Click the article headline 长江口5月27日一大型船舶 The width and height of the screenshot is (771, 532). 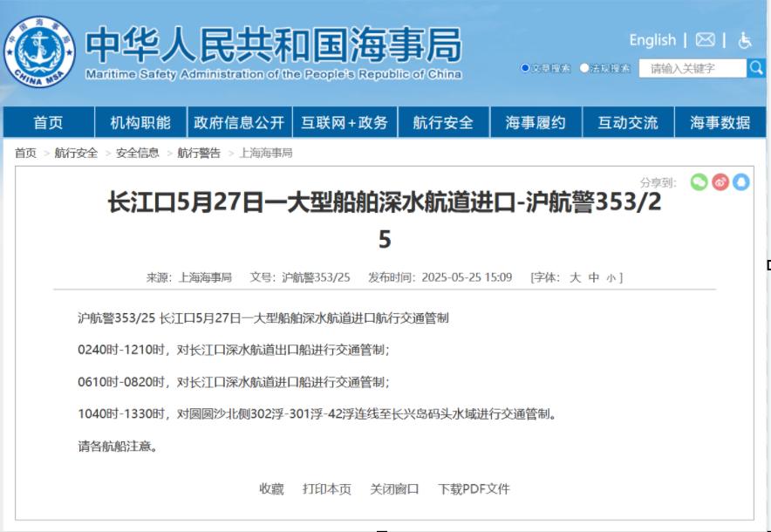(x=385, y=221)
